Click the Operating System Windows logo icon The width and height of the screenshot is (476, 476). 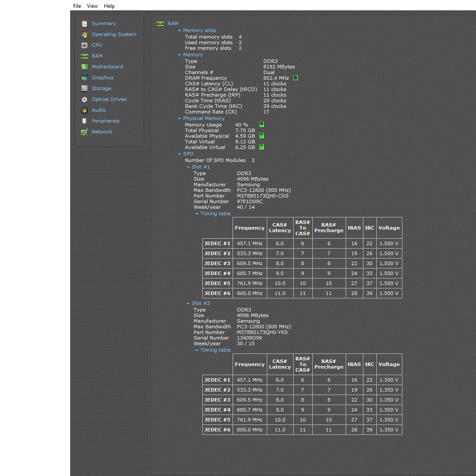point(84,34)
